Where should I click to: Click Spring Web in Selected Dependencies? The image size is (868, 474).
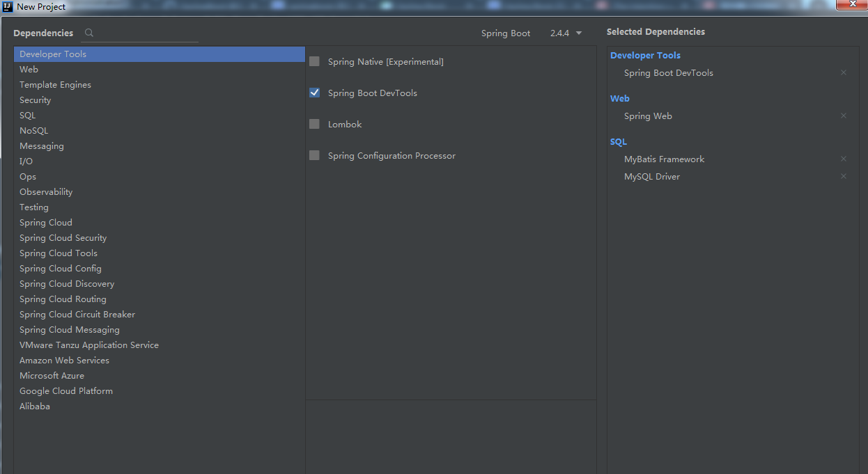(648, 116)
